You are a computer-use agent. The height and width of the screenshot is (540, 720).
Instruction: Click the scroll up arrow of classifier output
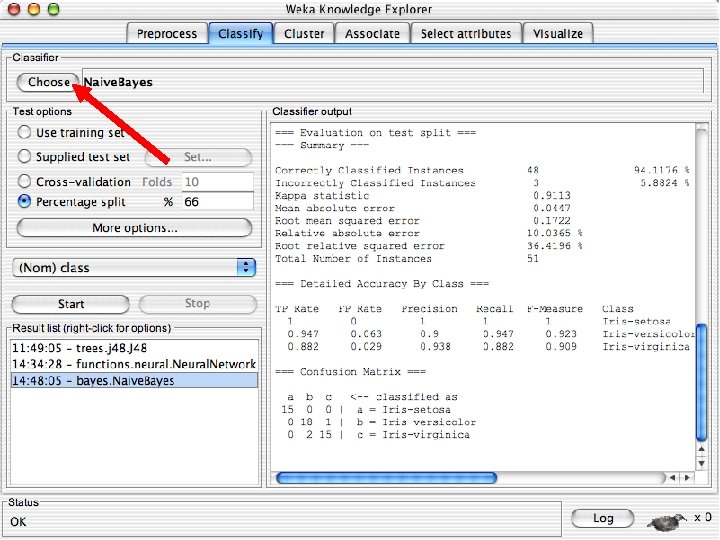click(x=702, y=449)
